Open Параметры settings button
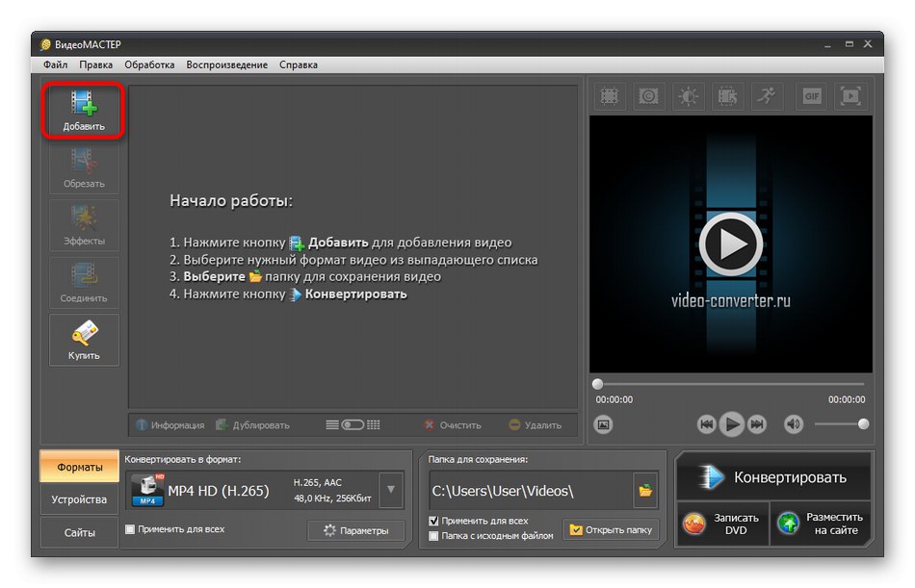This screenshot has width=915, height=588. (356, 530)
